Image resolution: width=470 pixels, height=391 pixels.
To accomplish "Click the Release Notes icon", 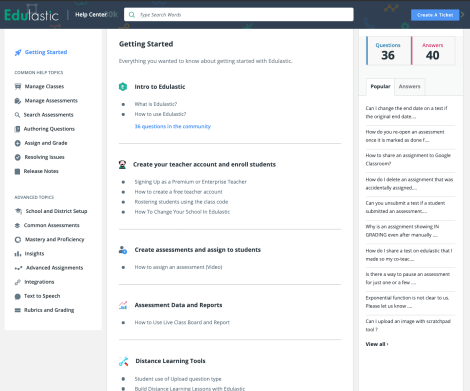I will pos(17,171).
